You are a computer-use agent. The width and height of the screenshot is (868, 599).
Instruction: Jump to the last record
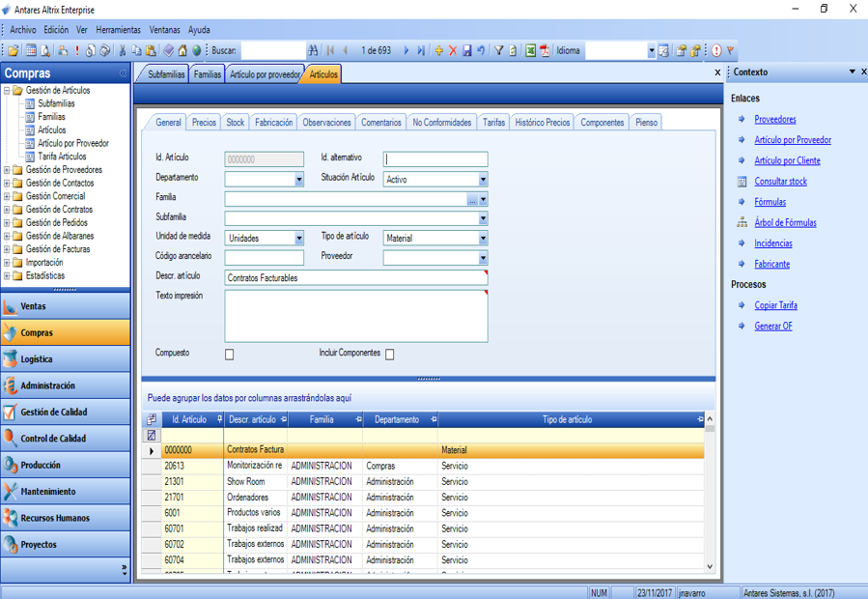point(421,50)
